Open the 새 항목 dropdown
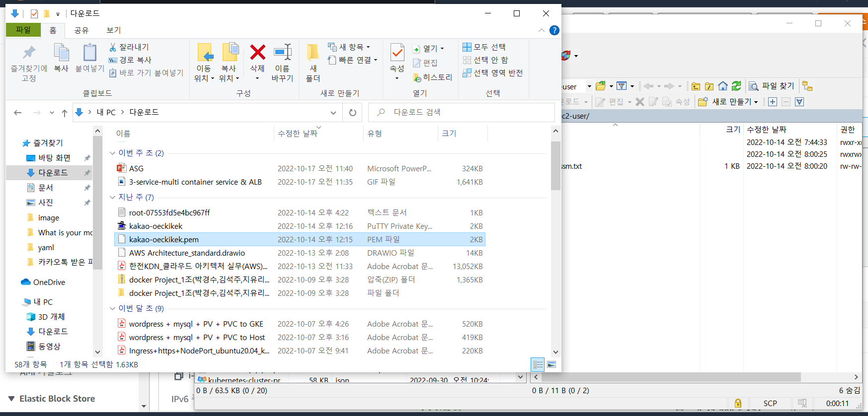 tap(349, 47)
